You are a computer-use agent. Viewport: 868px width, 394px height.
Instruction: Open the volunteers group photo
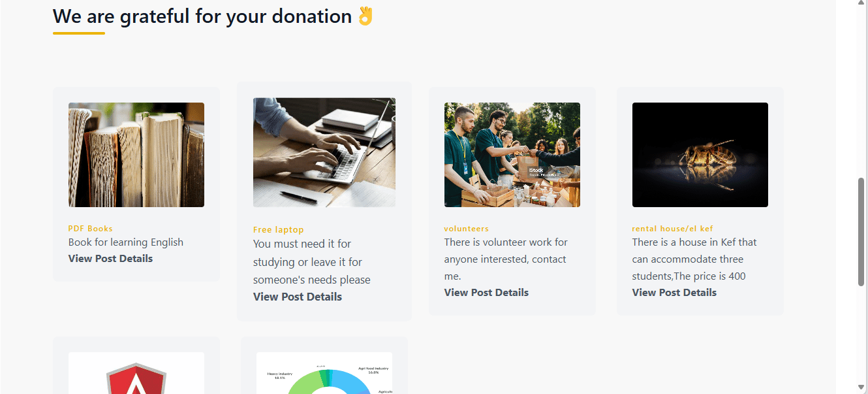[x=512, y=155]
